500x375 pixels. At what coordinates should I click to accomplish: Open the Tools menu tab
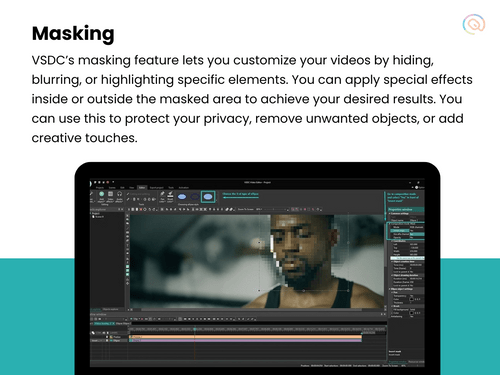tap(171, 188)
